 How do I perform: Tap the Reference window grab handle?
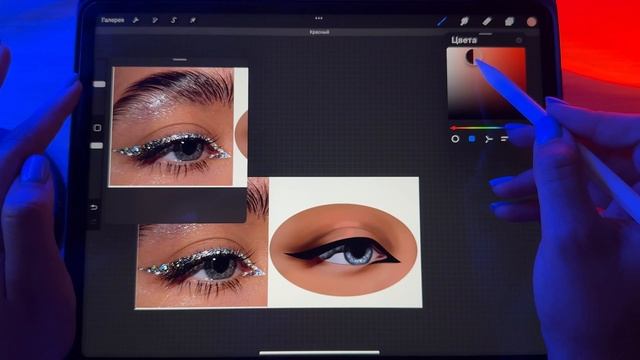pos(180,60)
